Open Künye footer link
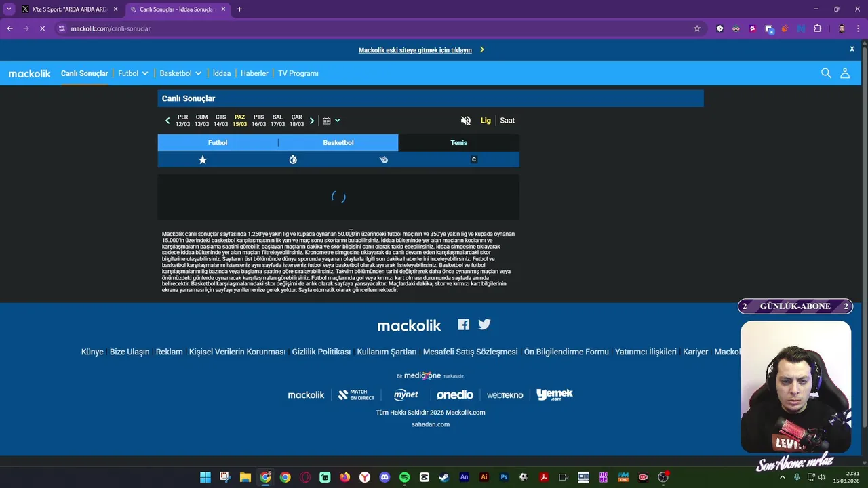The width and height of the screenshot is (868, 488). tap(92, 352)
